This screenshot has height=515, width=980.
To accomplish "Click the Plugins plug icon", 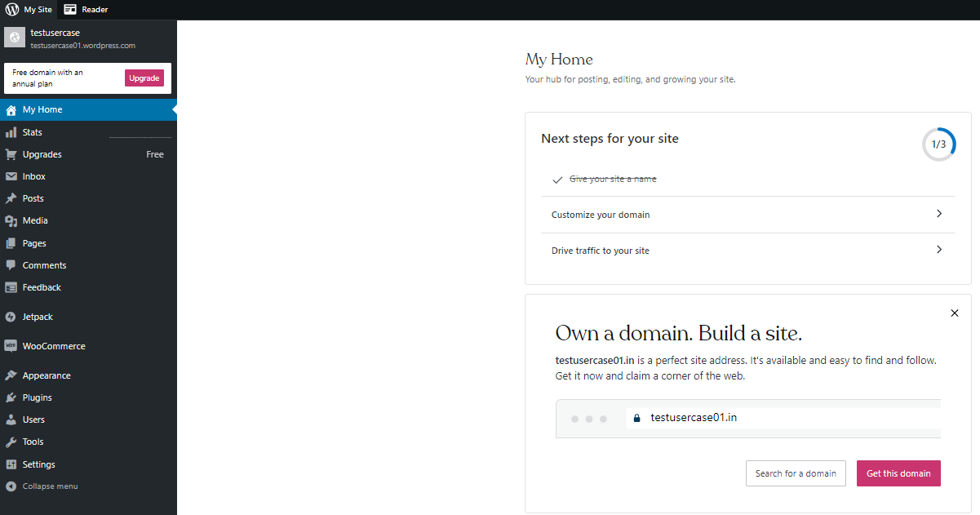I will click(x=11, y=397).
